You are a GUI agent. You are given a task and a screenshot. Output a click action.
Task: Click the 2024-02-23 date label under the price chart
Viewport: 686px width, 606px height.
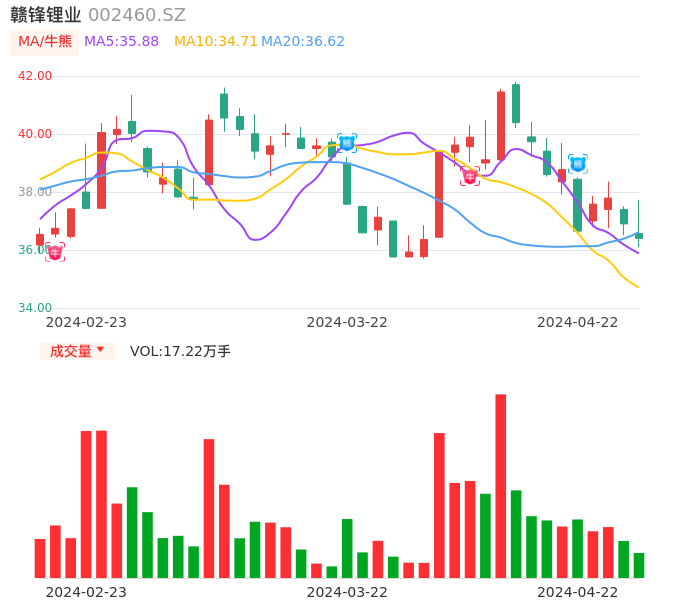point(86,321)
